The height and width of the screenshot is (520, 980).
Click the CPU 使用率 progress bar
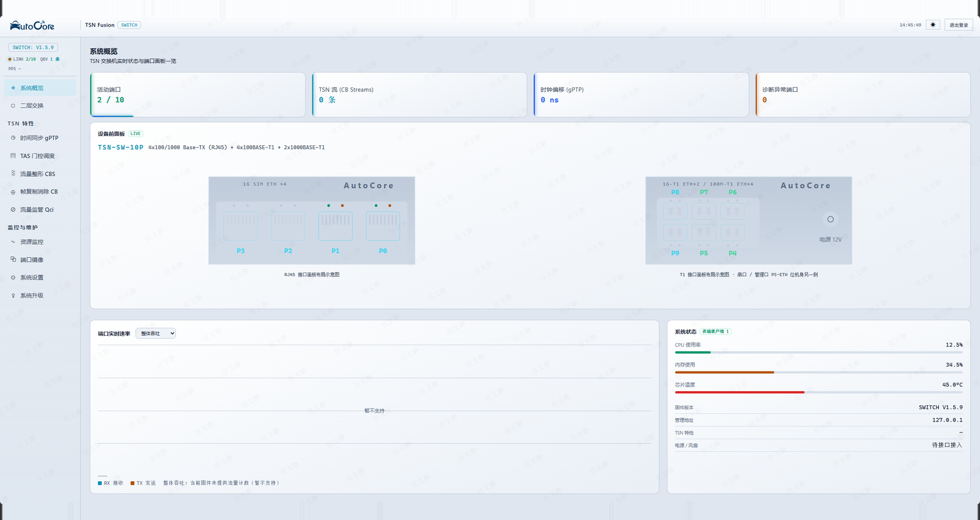(x=819, y=352)
